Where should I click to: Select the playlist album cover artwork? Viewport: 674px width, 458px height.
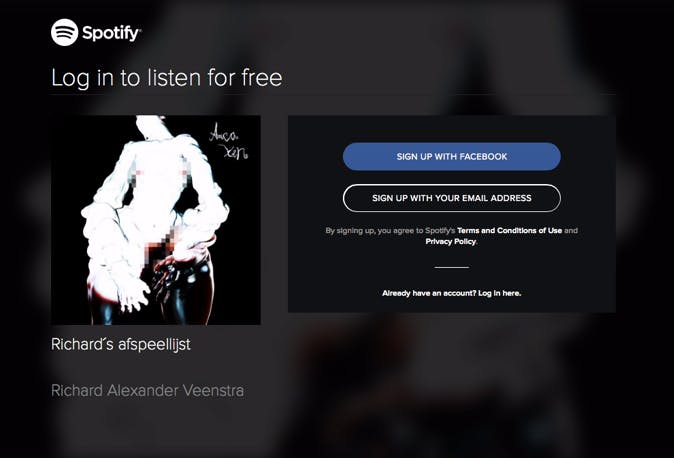click(156, 220)
